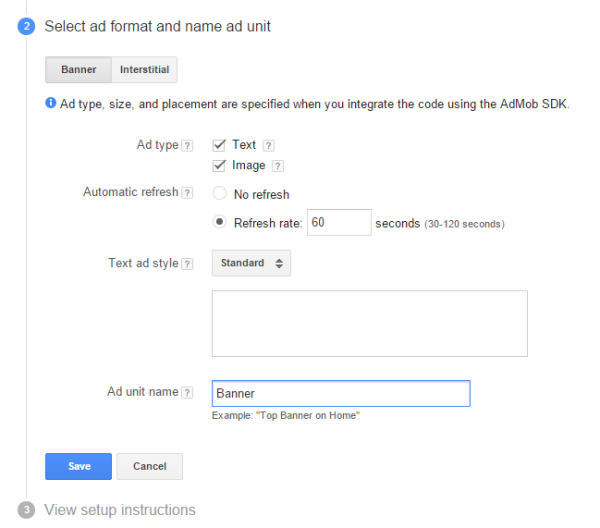Image resolution: width=600 pixels, height=528 pixels.
Task: Uncheck the Image ad type checkbox
Action: coord(219,165)
